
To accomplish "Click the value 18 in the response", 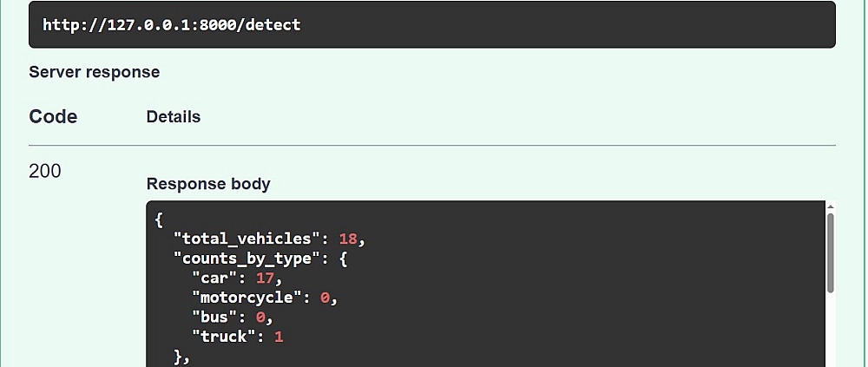I will (348, 239).
